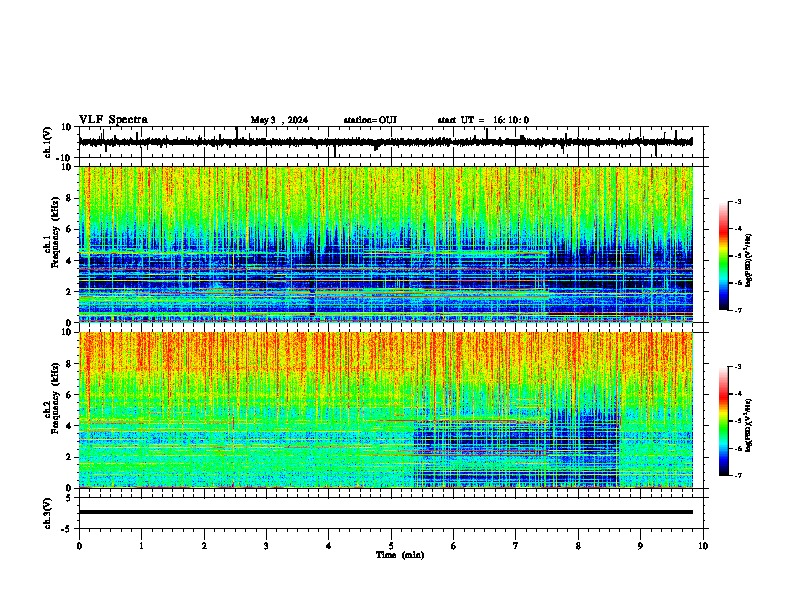Click the ch.1 voltage waveform trace
792x612 pixels.
[x=385, y=142]
